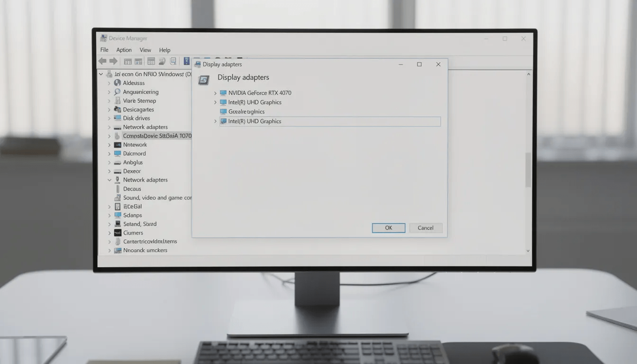
Task: Open the File menu
Action: click(104, 50)
